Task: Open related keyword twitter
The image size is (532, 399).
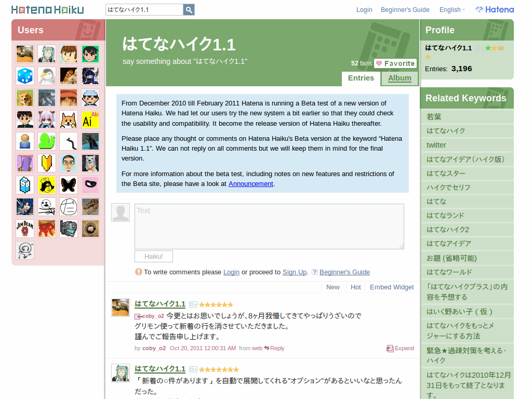Action: click(x=436, y=145)
